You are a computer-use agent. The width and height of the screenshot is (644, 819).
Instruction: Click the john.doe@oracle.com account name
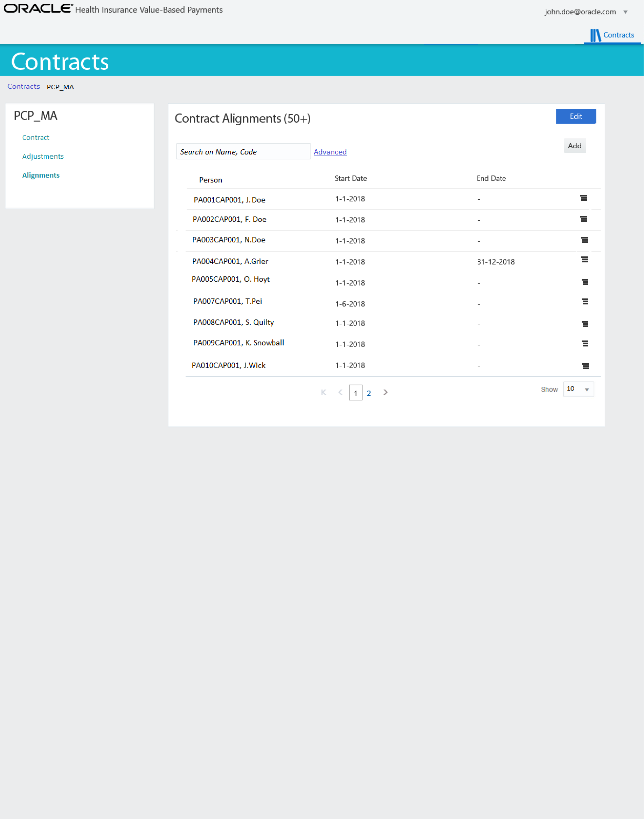[x=580, y=12]
